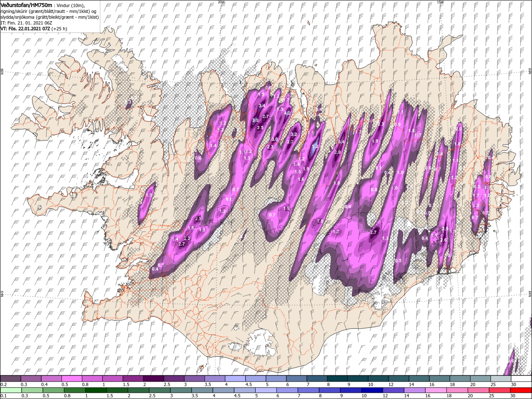Click the '2.2' precipitation value on the map

(x=187, y=238)
